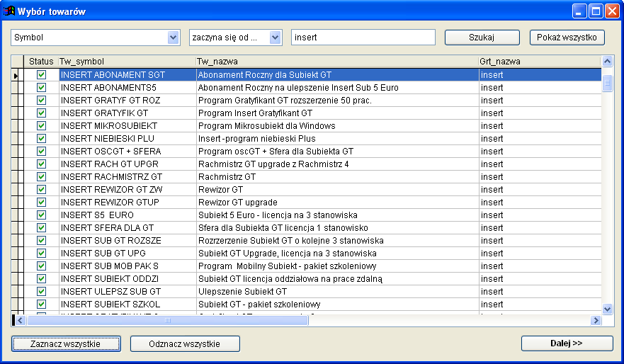The image size is (624, 364).
Task: Toggle checkbox for INSERT SUBIEKT SZKOL
Action: tap(41, 304)
